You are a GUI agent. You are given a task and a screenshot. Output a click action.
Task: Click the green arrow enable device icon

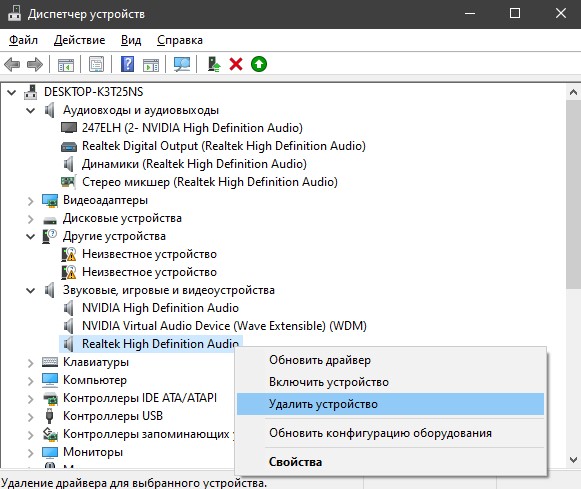259,64
